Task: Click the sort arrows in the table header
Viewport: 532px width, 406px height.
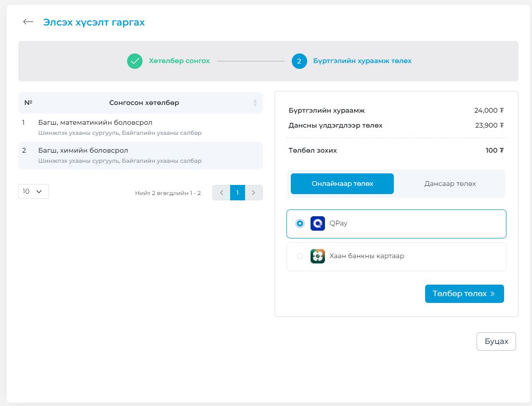Action: pos(255,103)
